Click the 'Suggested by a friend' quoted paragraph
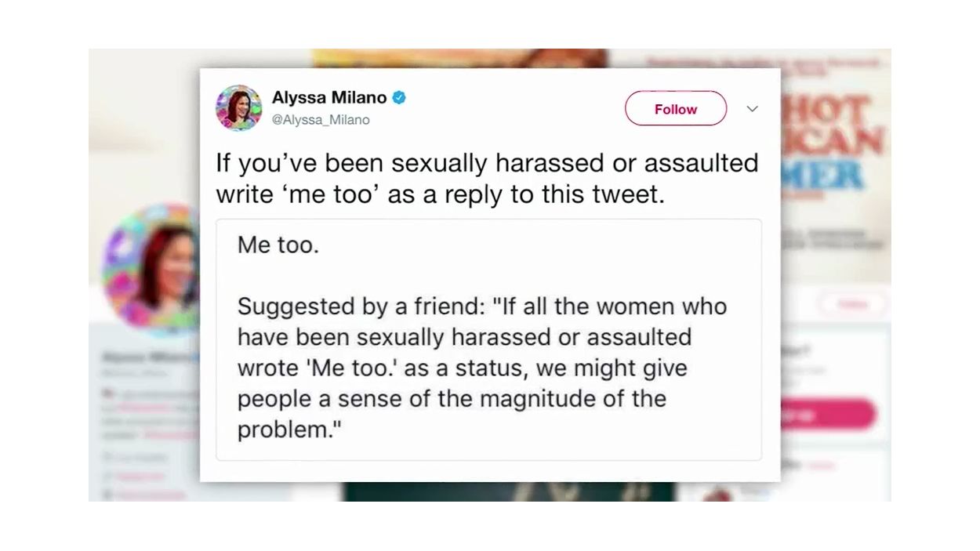The width and height of the screenshot is (980, 551). 481,367
